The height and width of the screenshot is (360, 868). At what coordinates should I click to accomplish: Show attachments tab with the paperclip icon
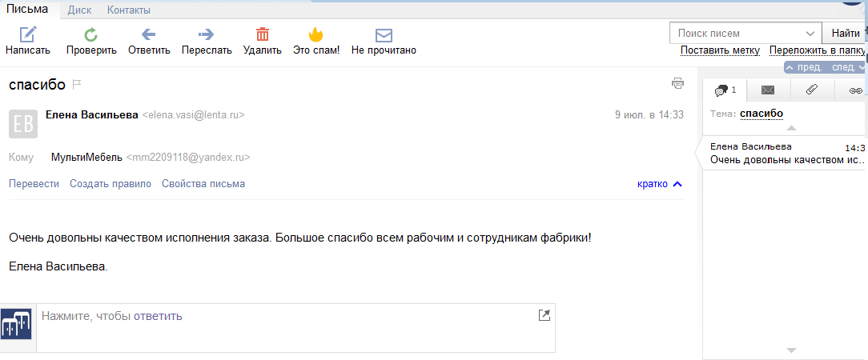(811, 90)
